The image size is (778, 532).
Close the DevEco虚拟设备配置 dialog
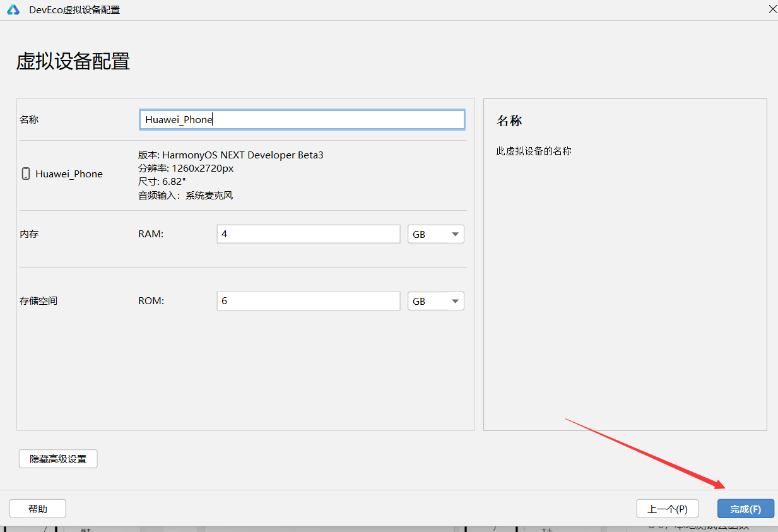click(x=772, y=9)
